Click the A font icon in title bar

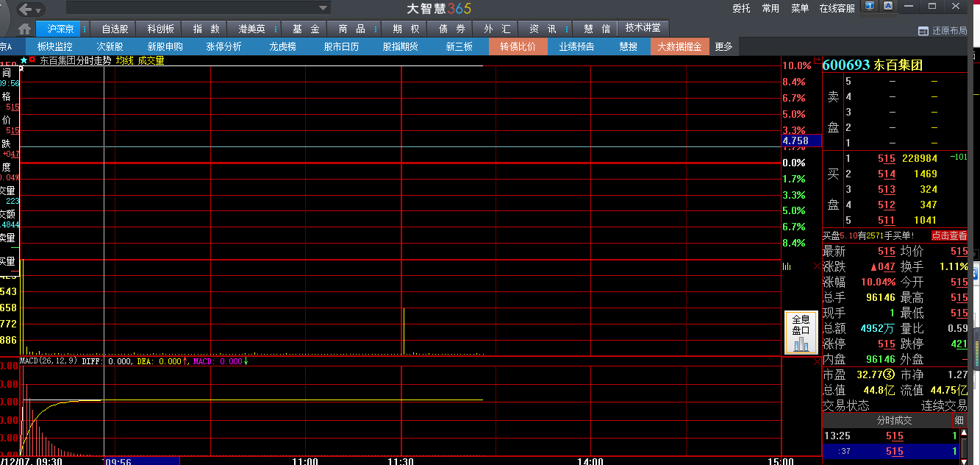[888, 7]
